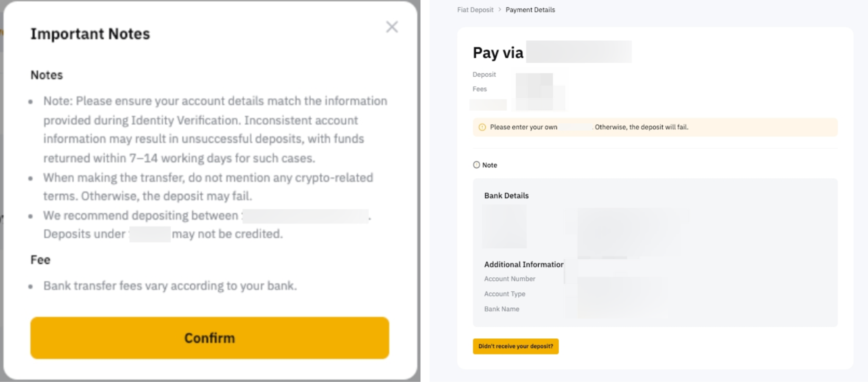Click the Account Number label

[x=509, y=279]
